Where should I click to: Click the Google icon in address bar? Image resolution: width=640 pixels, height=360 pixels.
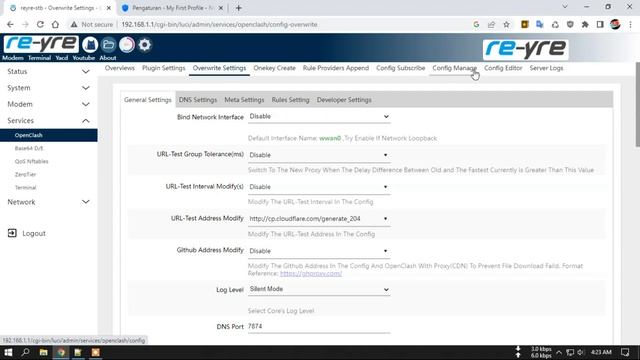[x=476, y=24]
